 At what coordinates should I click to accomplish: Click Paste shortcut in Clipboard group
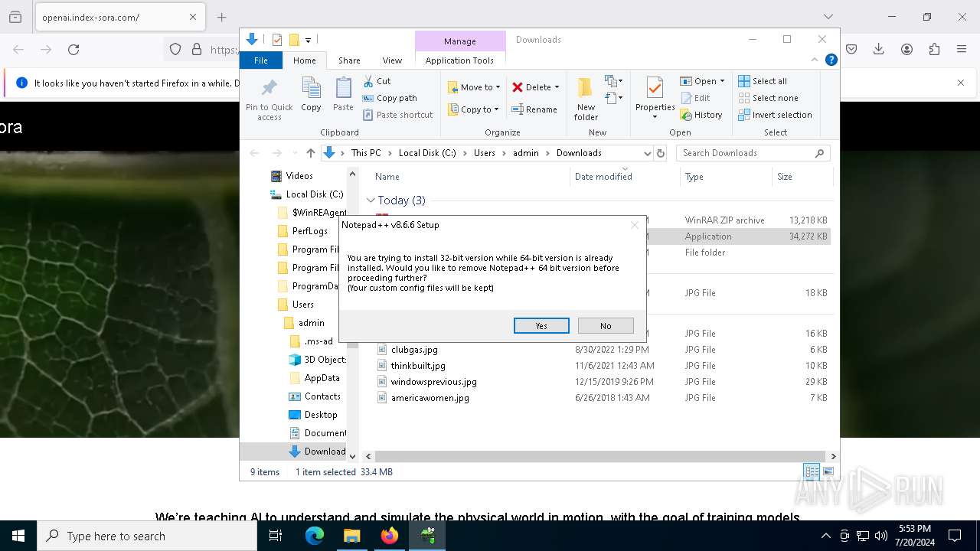(398, 115)
